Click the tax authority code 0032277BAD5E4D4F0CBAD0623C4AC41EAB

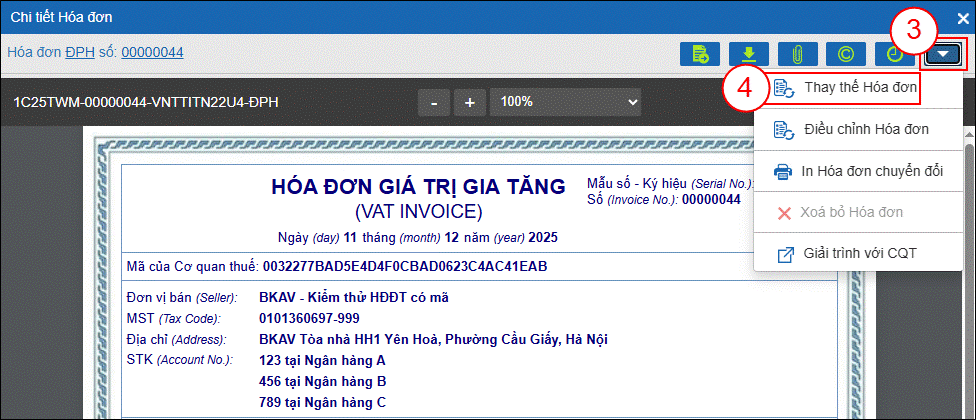coord(404,267)
